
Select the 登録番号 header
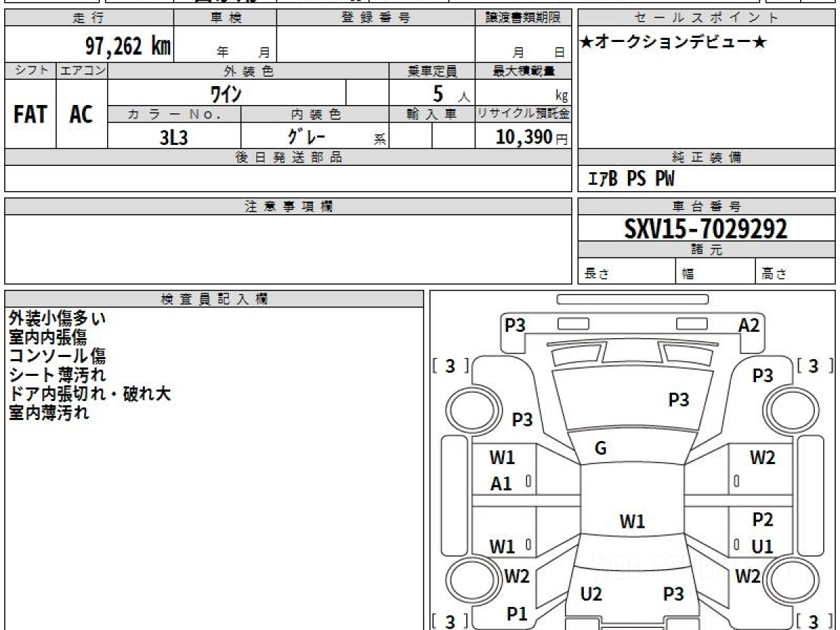click(x=376, y=18)
